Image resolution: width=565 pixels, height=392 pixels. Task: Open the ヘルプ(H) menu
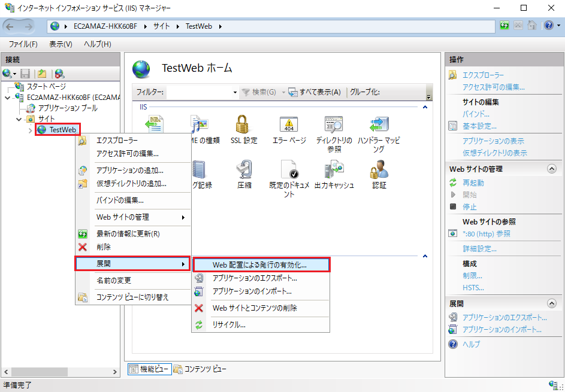pos(97,44)
